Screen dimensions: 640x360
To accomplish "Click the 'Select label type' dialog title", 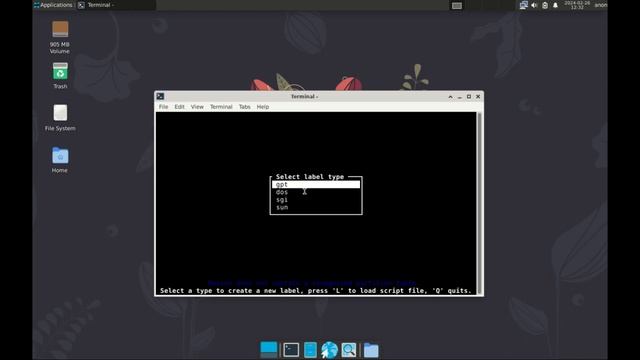I will (x=310, y=177).
